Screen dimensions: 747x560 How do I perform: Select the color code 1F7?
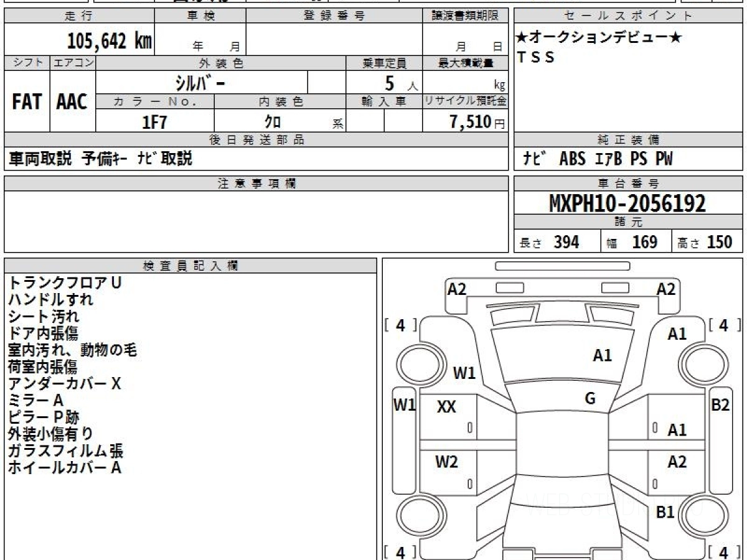(155, 122)
